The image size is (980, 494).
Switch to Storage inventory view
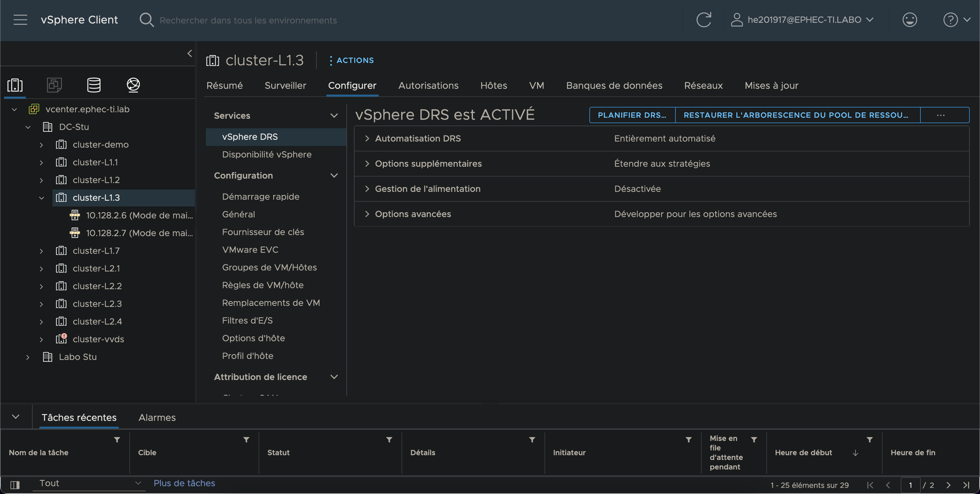tap(94, 85)
